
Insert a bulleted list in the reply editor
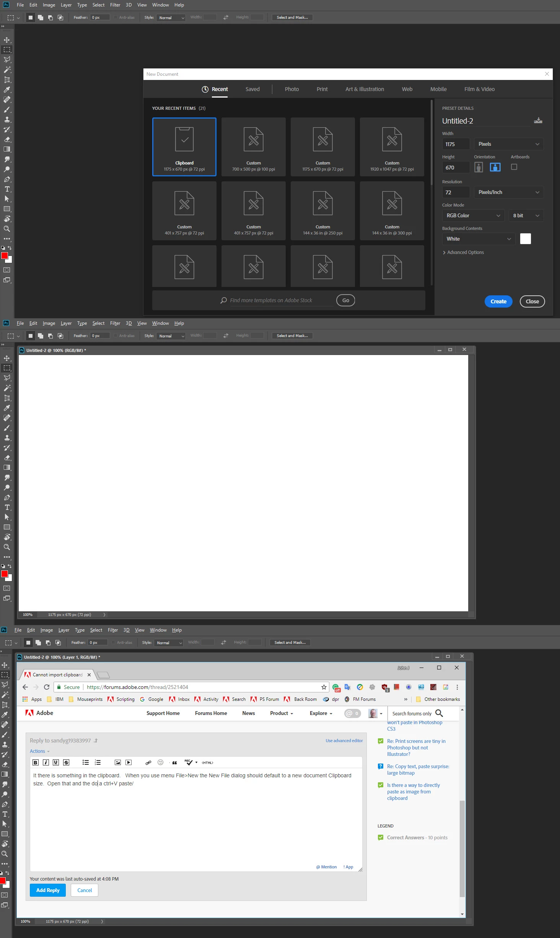click(x=86, y=762)
